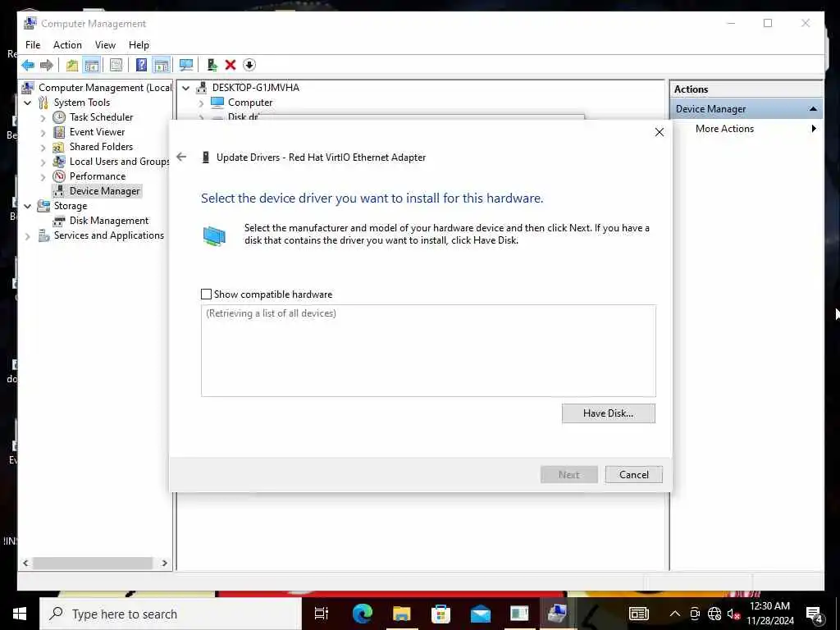Image resolution: width=840 pixels, height=630 pixels.
Task: Expand the Event Viewer node
Action: point(43,132)
